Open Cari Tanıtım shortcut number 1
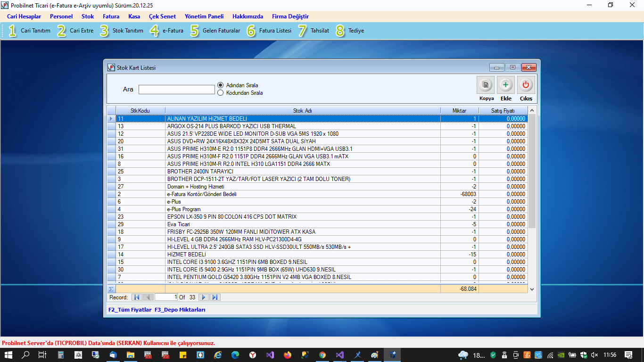 pos(29,31)
